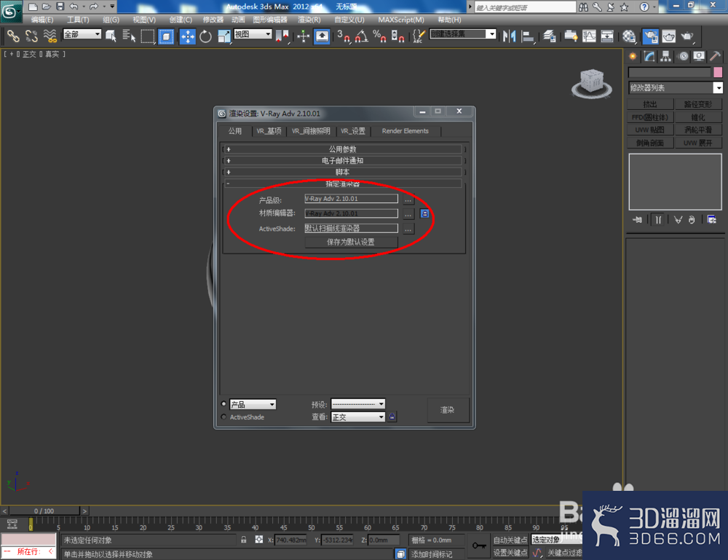Image resolution: width=728 pixels, height=560 pixels.
Task: Click the X coordinate input field
Action: tap(290, 540)
